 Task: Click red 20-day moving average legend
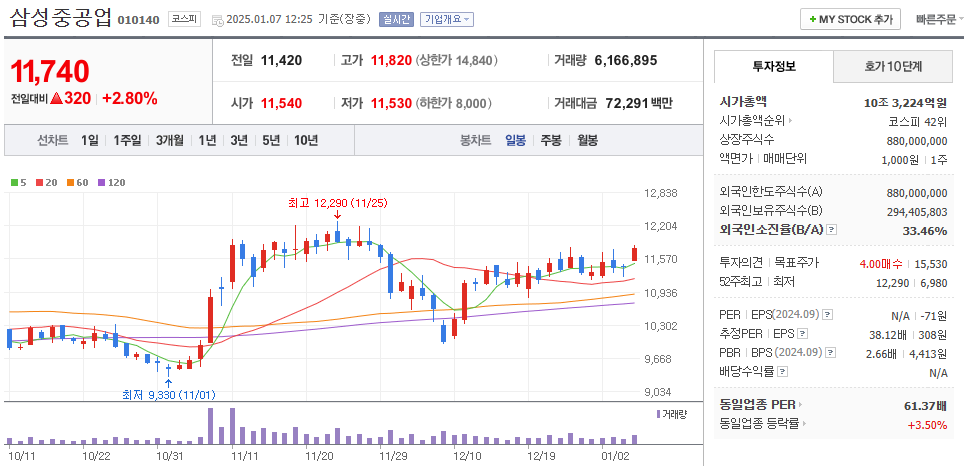click(x=44, y=182)
